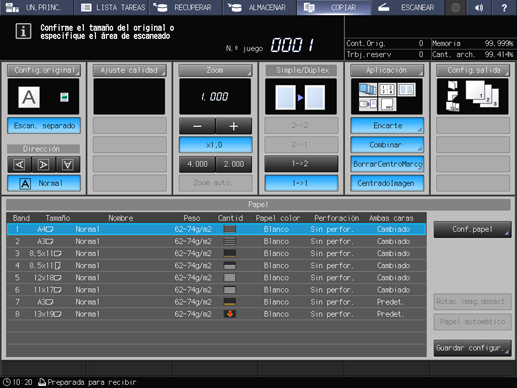Expand the Ajuste calidad menu
This screenshot has width=517, height=388.
pyautogui.click(x=129, y=70)
